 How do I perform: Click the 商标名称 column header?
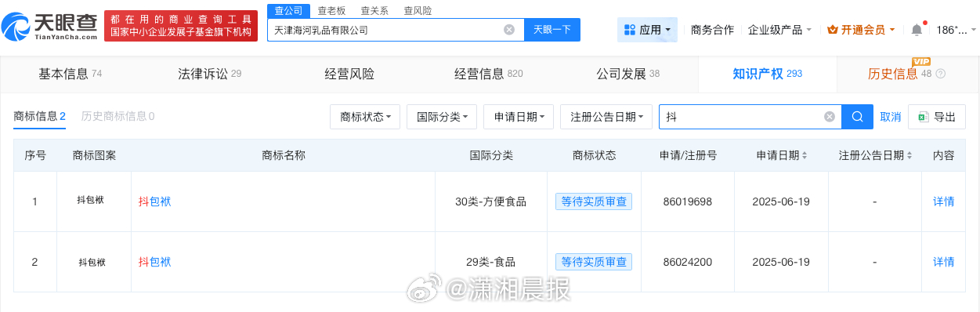[x=283, y=155]
